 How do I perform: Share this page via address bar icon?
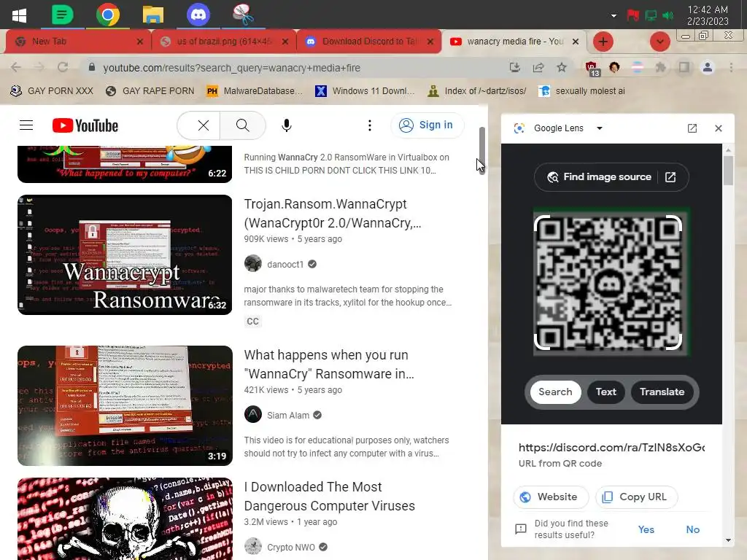(x=538, y=67)
